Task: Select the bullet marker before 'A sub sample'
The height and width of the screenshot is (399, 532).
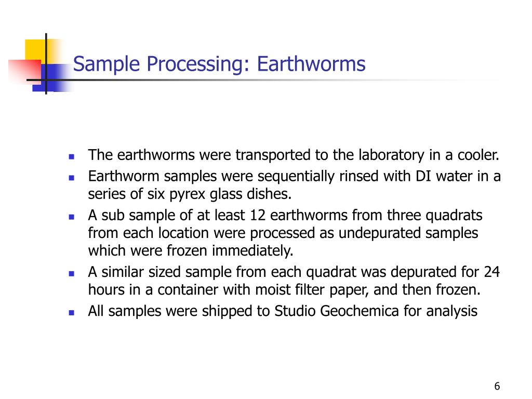Action: 71,217
